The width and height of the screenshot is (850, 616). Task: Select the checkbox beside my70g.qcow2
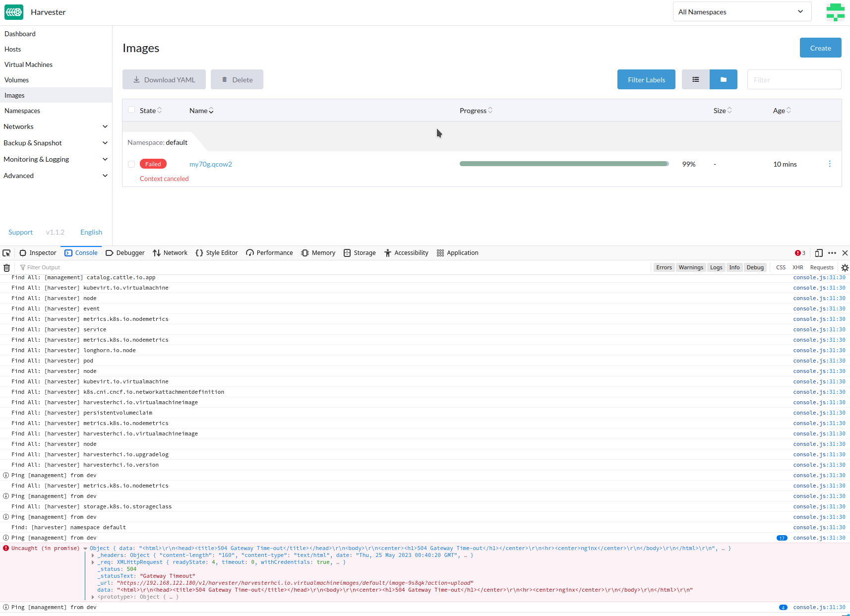[x=131, y=164]
